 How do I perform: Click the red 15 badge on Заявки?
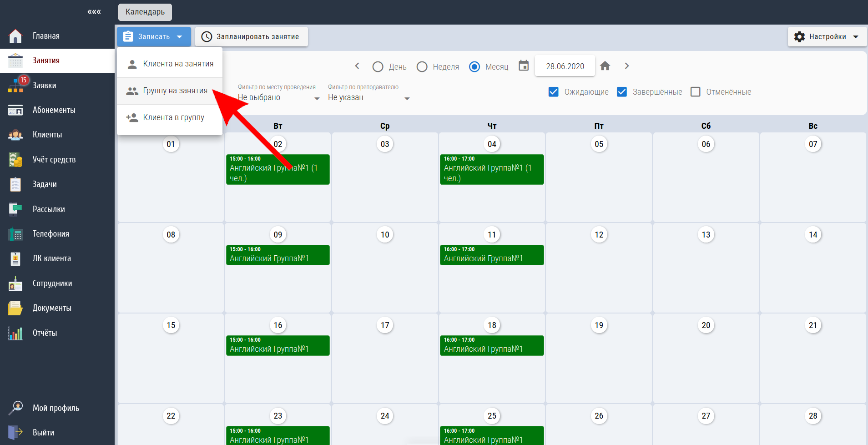tap(24, 80)
